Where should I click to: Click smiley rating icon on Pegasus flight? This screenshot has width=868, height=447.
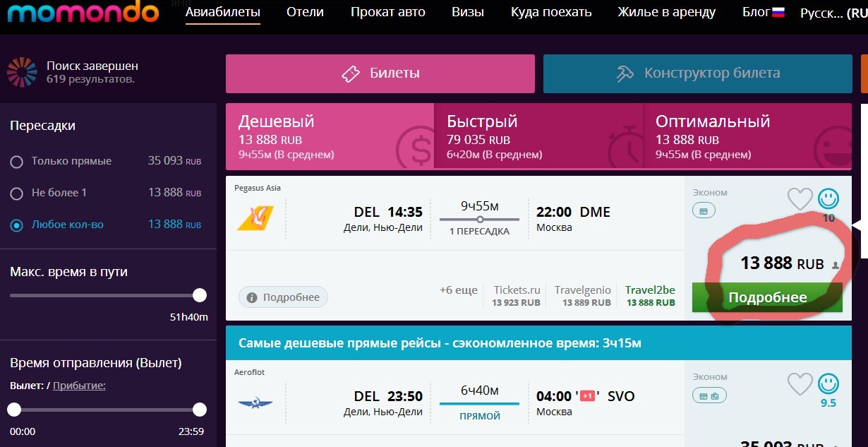828,198
